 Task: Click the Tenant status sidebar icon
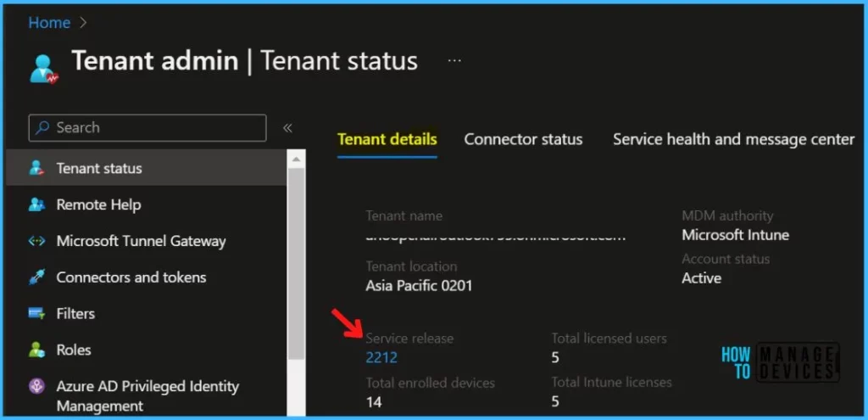(x=36, y=168)
